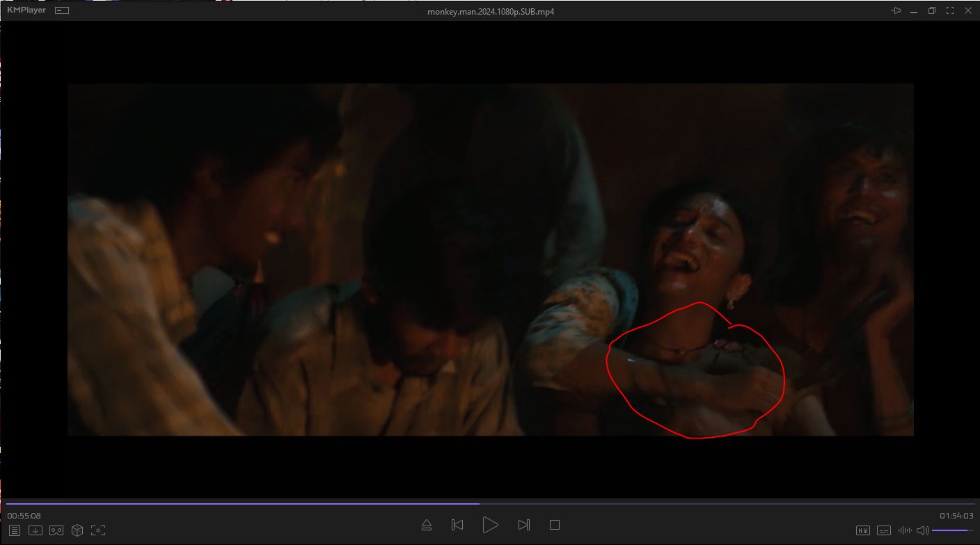980x545 pixels.
Task: Skip to the previous track
Action: pyautogui.click(x=457, y=525)
